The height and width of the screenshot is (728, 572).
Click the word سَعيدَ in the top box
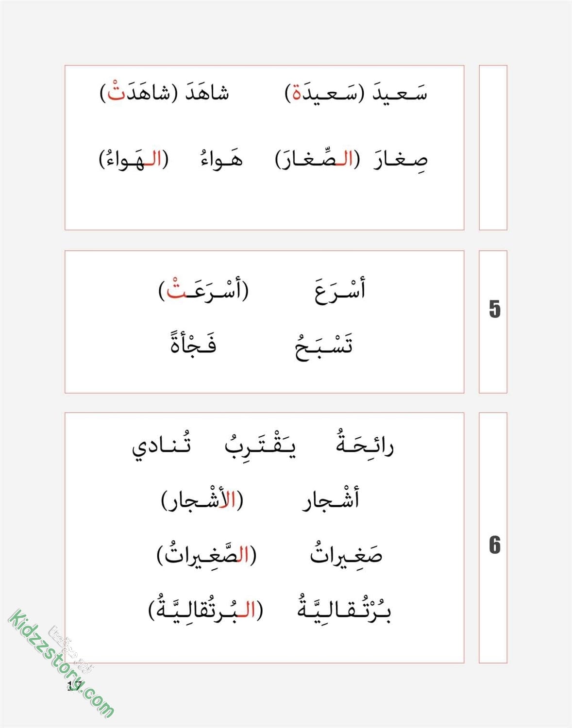pyautogui.click(x=401, y=92)
